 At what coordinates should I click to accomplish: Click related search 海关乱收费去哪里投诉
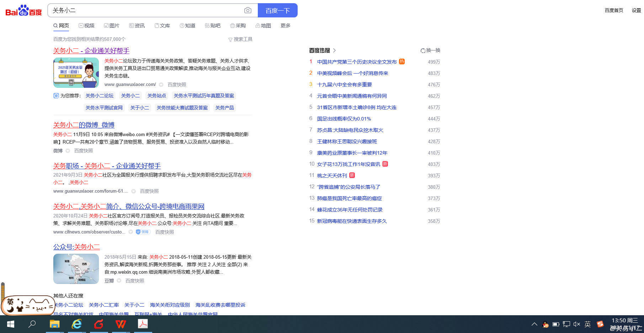[220, 305]
